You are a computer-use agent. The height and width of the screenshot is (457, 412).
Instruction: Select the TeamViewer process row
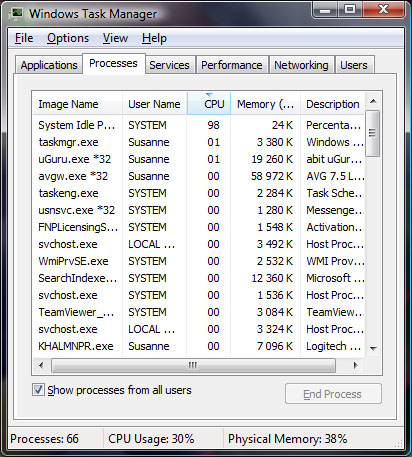(x=199, y=312)
